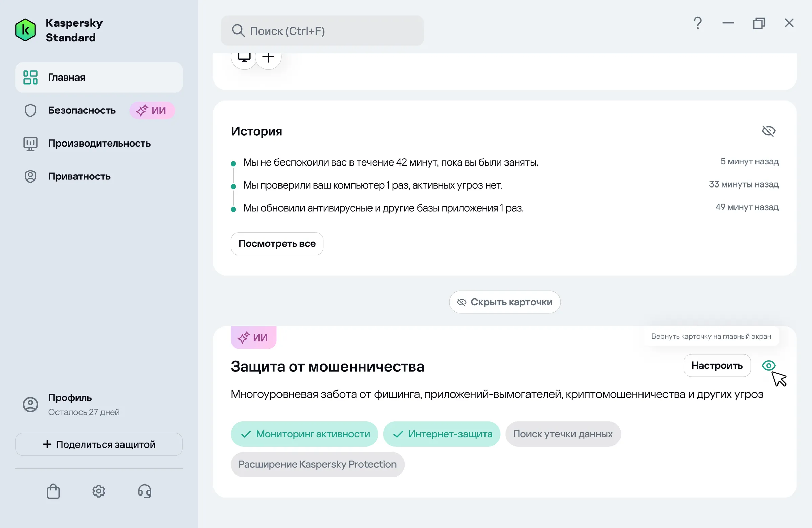
Task: Click the profile avatar icon
Action: click(30, 404)
